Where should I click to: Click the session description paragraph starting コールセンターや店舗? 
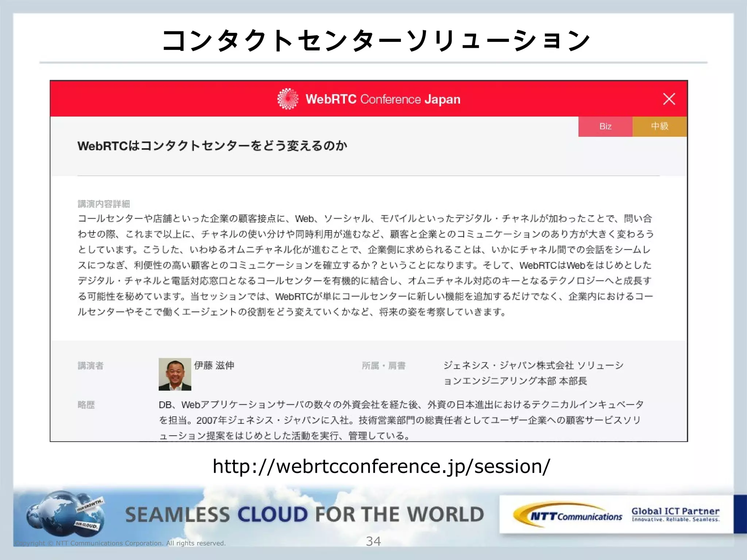(365, 265)
